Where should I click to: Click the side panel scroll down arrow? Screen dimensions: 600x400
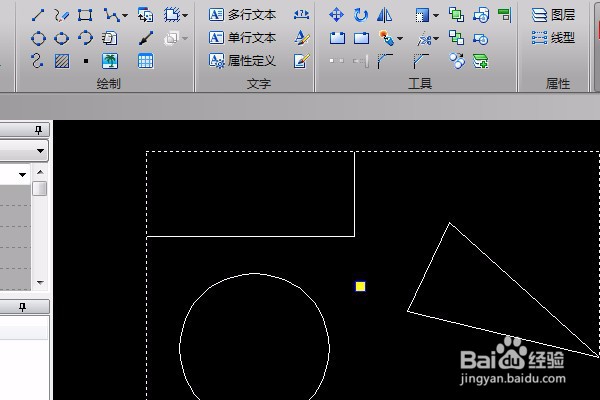tap(40, 282)
